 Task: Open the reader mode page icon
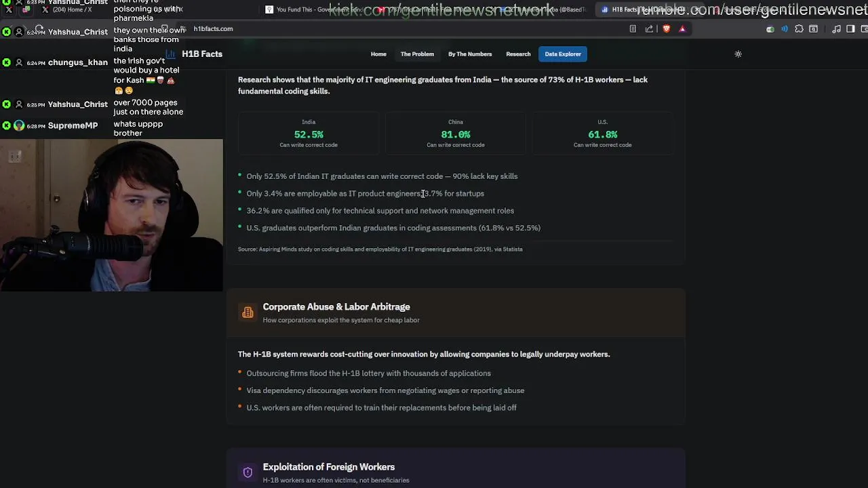click(x=633, y=29)
